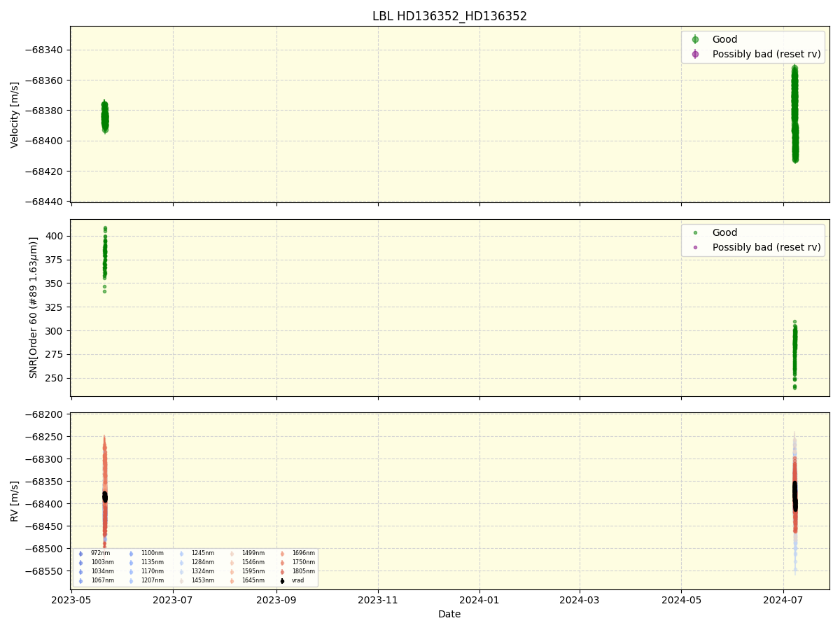This screenshot has width=840, height=630.
Task: Click the 1135nm legend marker
Action: (x=131, y=563)
